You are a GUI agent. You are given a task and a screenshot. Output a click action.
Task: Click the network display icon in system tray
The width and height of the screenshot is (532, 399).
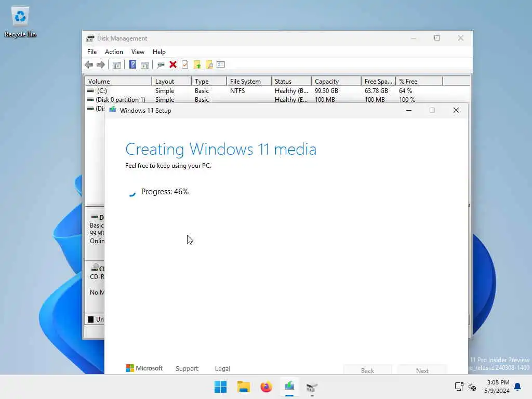click(x=459, y=387)
